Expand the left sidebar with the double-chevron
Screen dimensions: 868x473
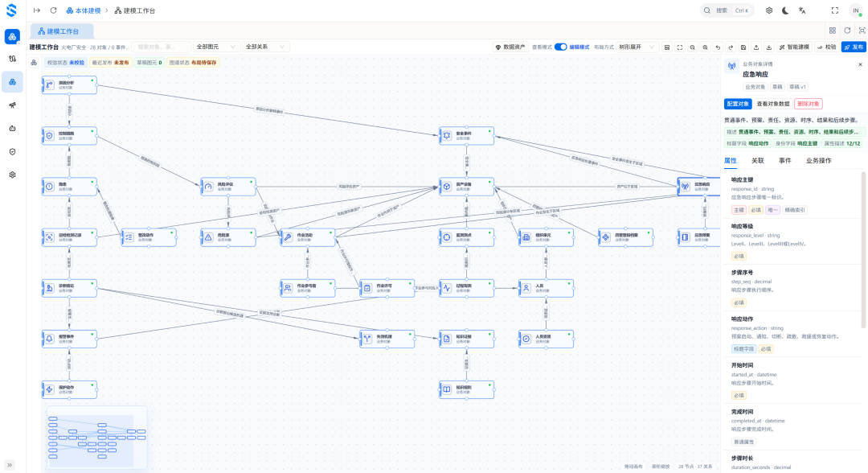[10, 465]
